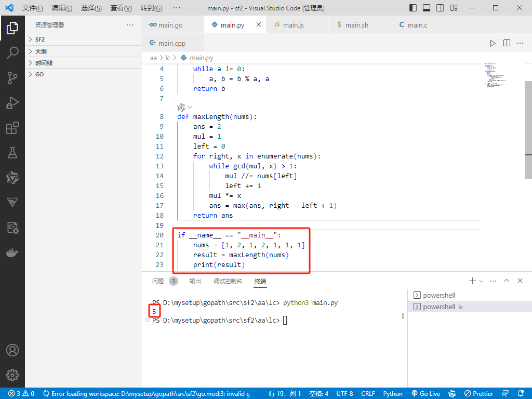Change encoding via UTF-8 status item
This screenshot has width=532, height=399.
(344, 394)
